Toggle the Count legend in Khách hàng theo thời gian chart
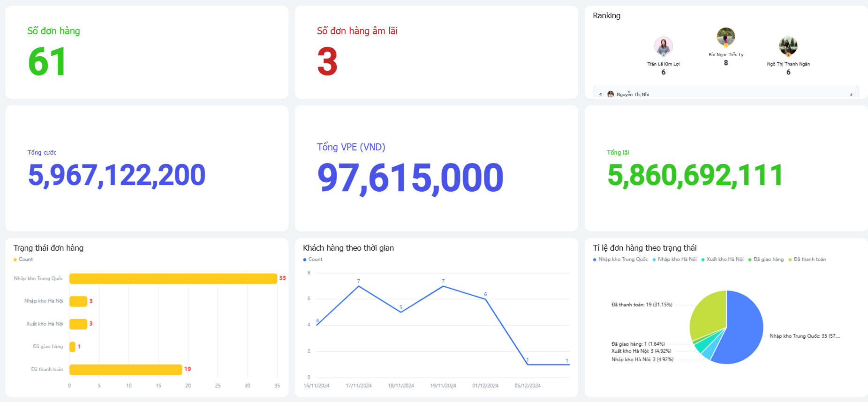 point(313,259)
